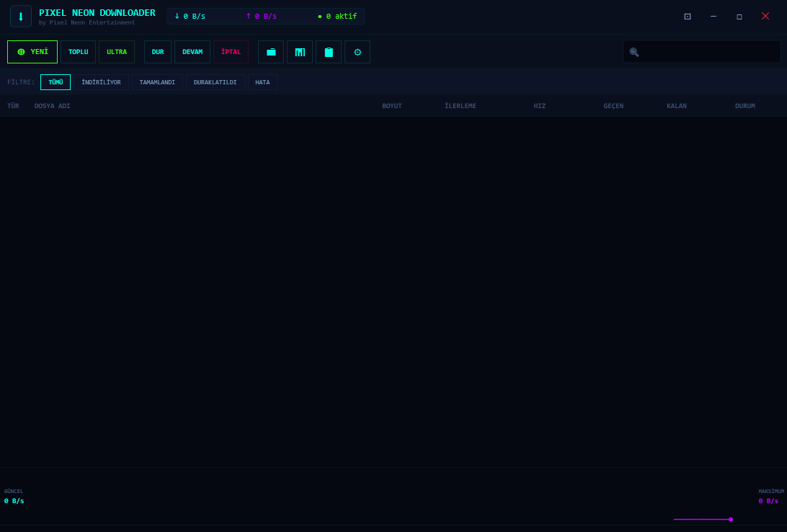Resume downloads with the DEVAM button
Viewport: 787px width, 532px height.
coord(192,52)
